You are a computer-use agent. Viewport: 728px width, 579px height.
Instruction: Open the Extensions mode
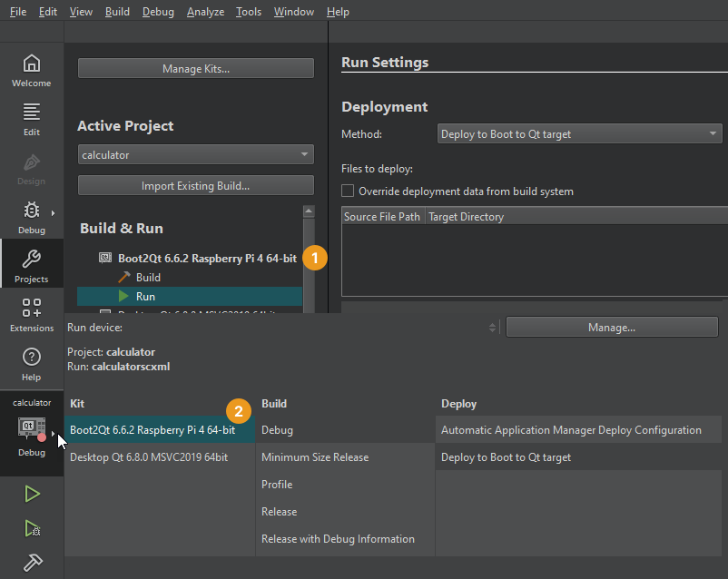(x=31, y=315)
